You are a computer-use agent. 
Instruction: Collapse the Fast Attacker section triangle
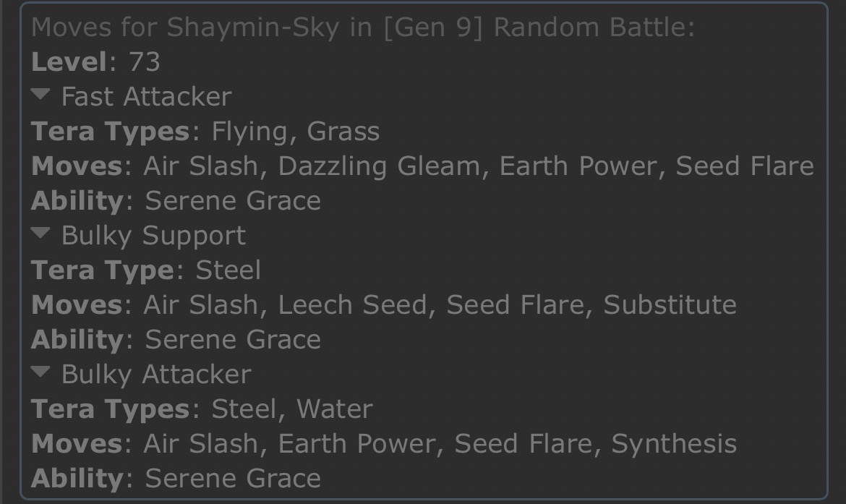tap(41, 95)
